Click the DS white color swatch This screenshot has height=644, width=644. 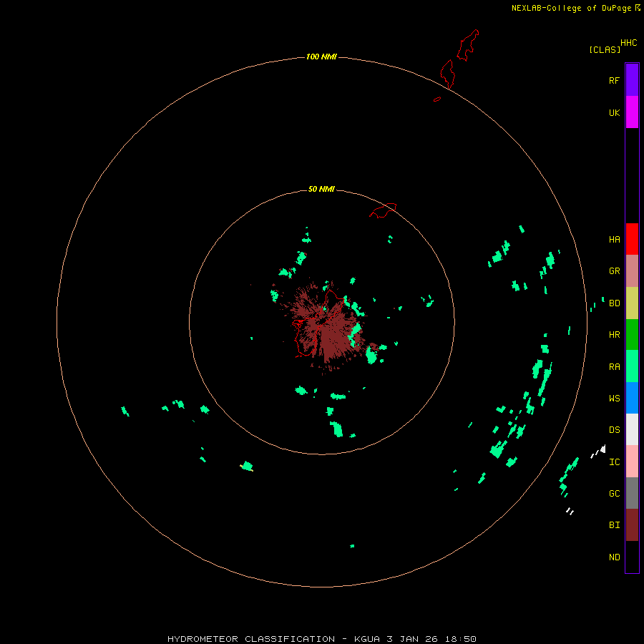pos(632,429)
